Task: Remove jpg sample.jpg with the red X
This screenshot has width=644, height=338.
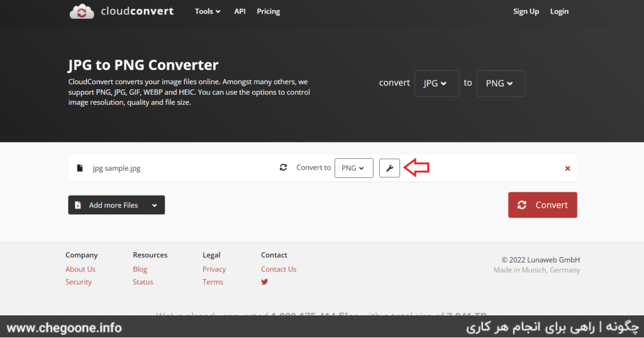Action: pyautogui.click(x=568, y=168)
